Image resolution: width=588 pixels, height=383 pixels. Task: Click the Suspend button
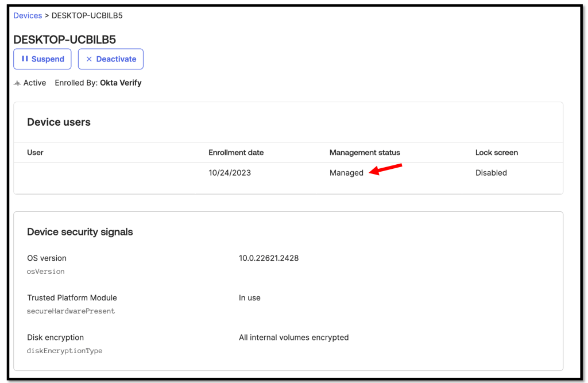pyautogui.click(x=42, y=59)
